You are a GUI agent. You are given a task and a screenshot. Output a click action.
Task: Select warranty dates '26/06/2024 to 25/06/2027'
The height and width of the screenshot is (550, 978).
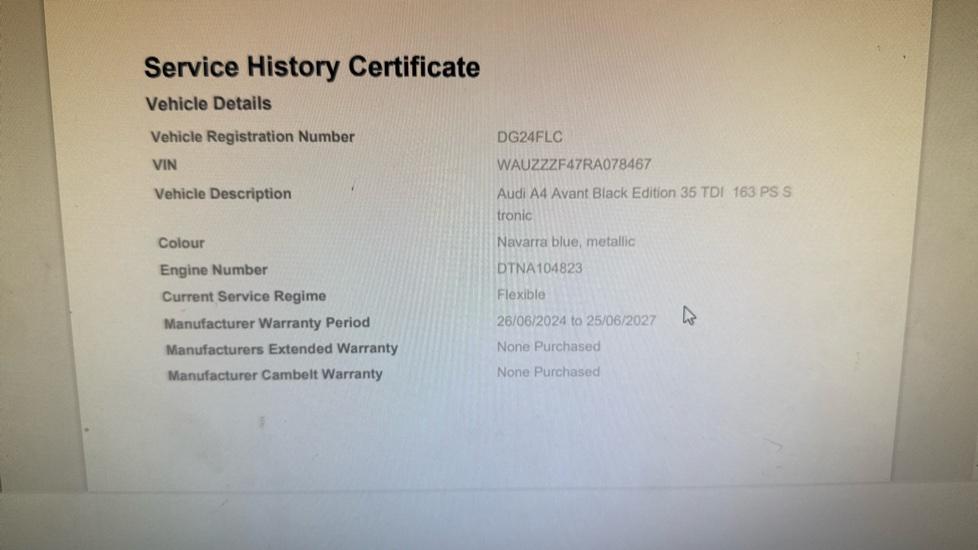tap(576, 321)
